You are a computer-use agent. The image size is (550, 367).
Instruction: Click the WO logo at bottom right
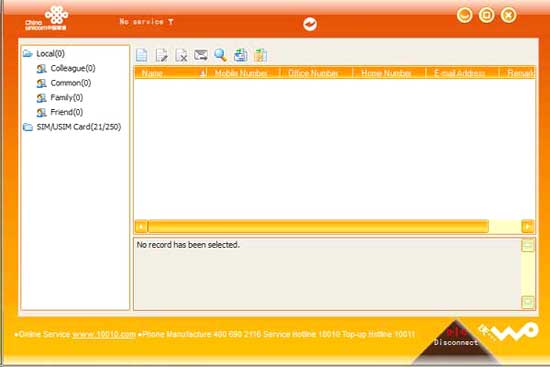click(509, 332)
